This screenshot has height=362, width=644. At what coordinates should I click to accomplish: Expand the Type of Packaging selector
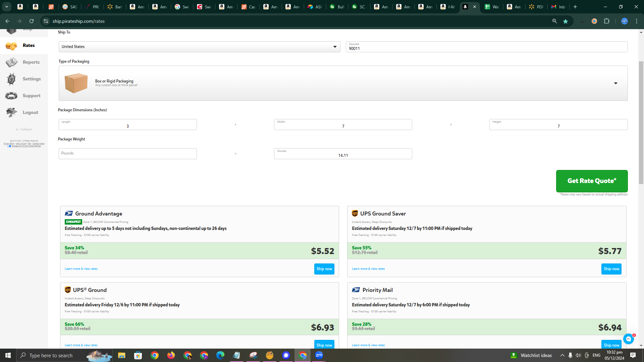click(343, 83)
